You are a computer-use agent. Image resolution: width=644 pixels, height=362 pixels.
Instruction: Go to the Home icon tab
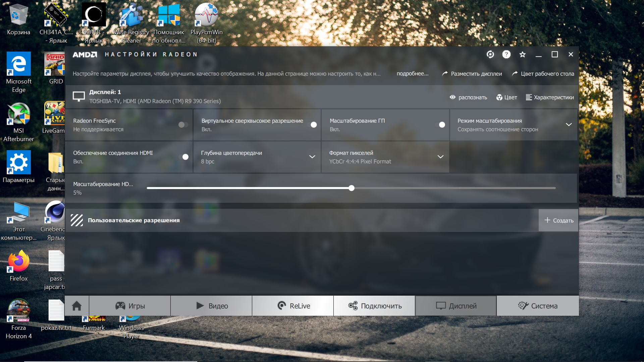(x=77, y=306)
